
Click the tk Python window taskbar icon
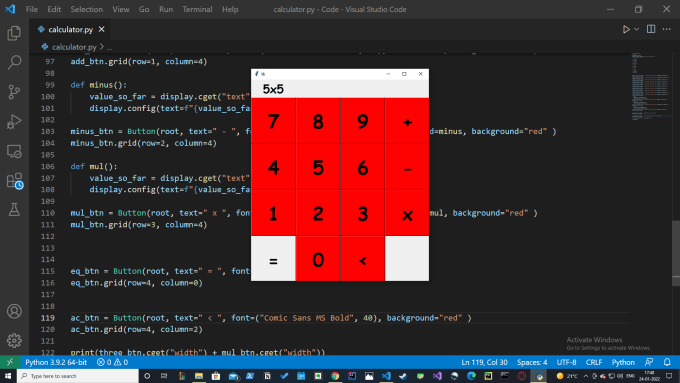[539, 376]
